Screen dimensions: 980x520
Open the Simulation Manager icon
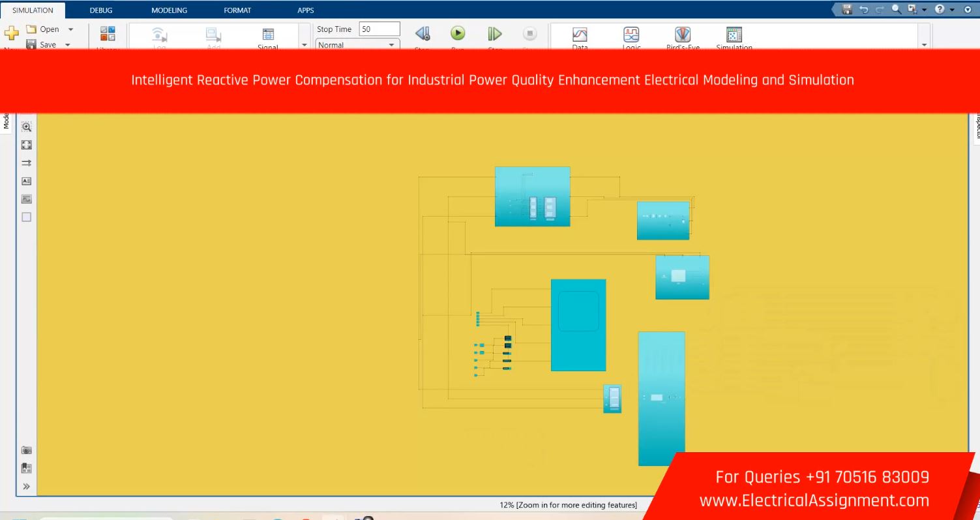coord(734,35)
